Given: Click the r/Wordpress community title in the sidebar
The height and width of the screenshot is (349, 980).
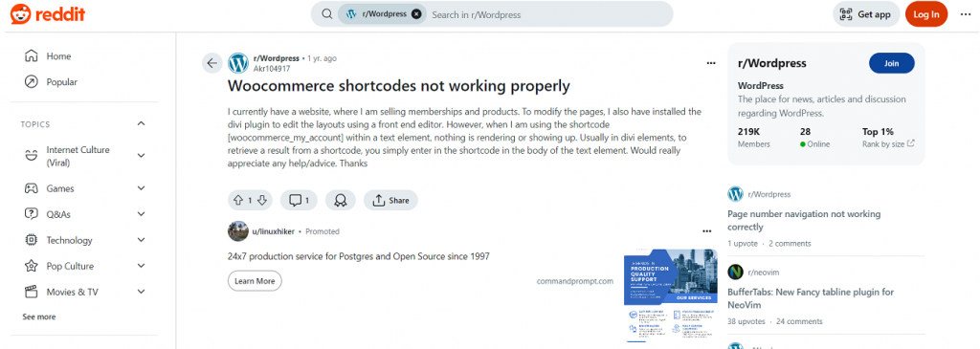Looking at the screenshot, I should tap(772, 63).
